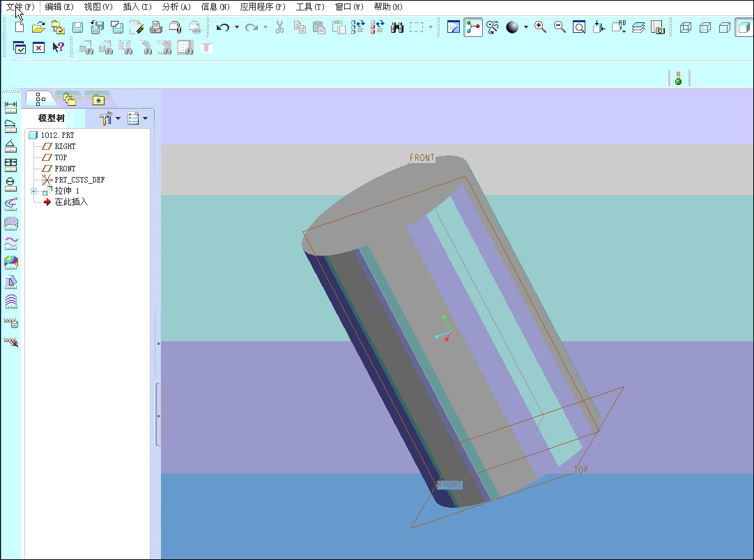
Task: Set working directory with the checked folders icon
Action: coord(58,27)
